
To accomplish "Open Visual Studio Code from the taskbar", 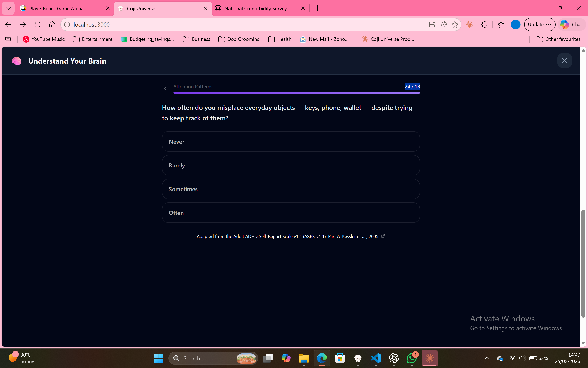I will [376, 358].
